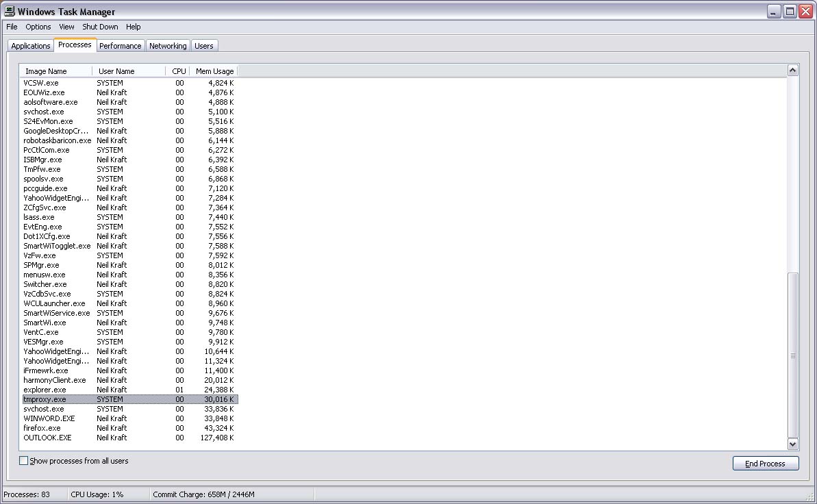Select the tmproxy.exe process row
This screenshot has width=817, height=504.
coord(130,399)
